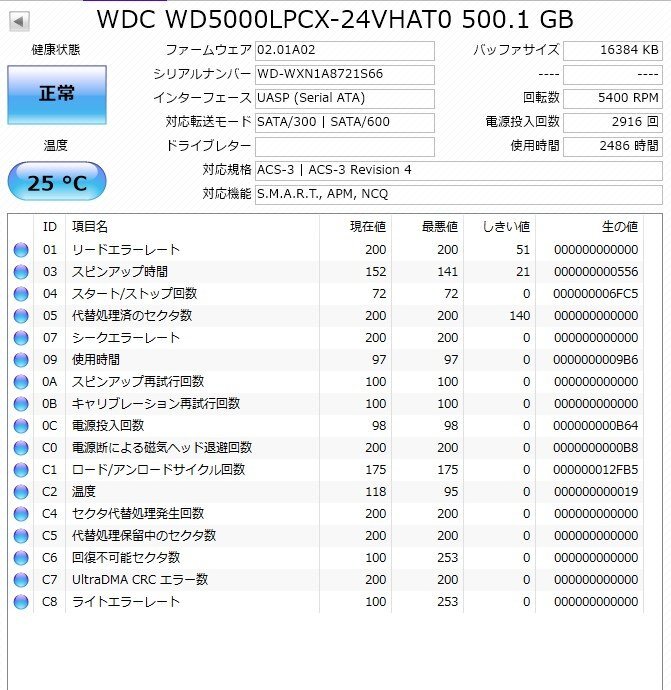The image size is (671, 690).
Task: Click raw value 000000000B64
Action: (596, 426)
